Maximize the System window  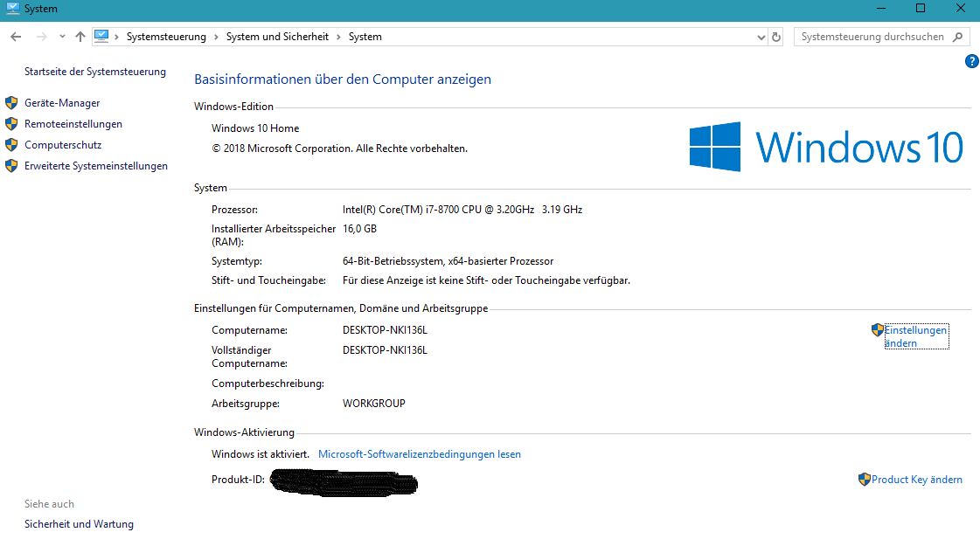pos(921,8)
